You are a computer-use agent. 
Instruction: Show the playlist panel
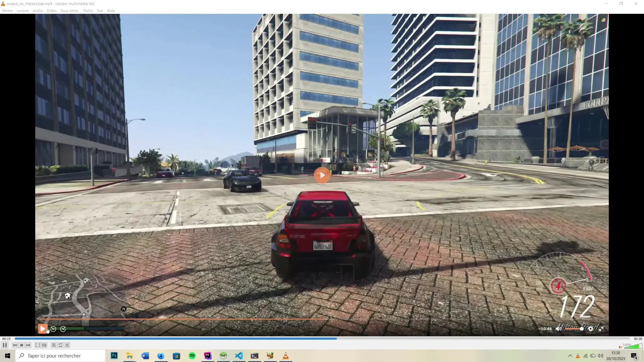53,345
